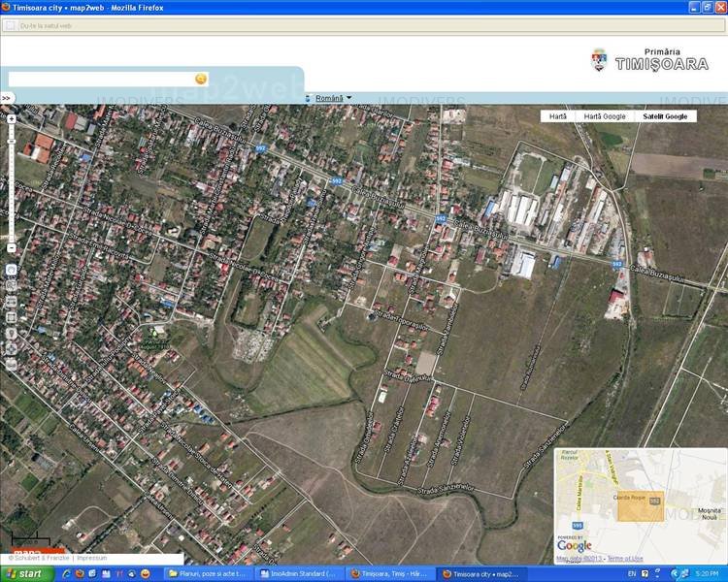Click in the map search field
This screenshot has width=728, height=582.
(97, 79)
